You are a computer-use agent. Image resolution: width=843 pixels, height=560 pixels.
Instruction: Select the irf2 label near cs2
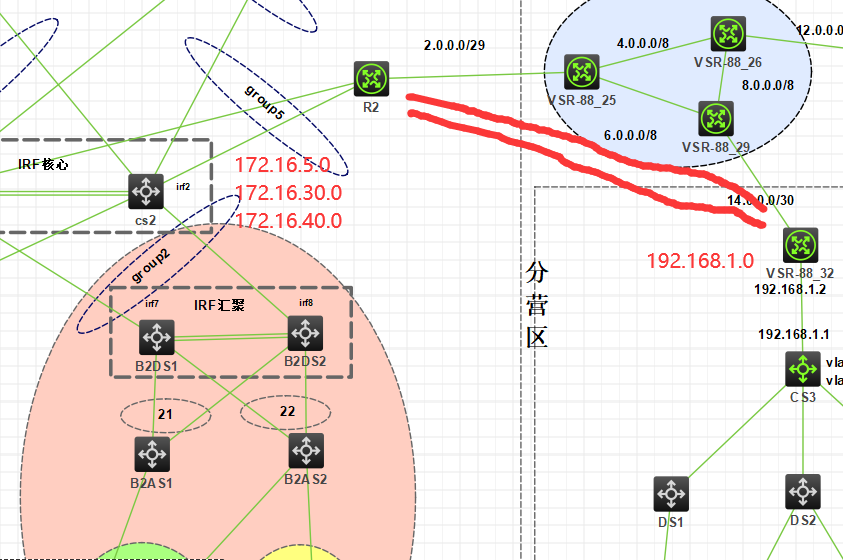coord(183,186)
